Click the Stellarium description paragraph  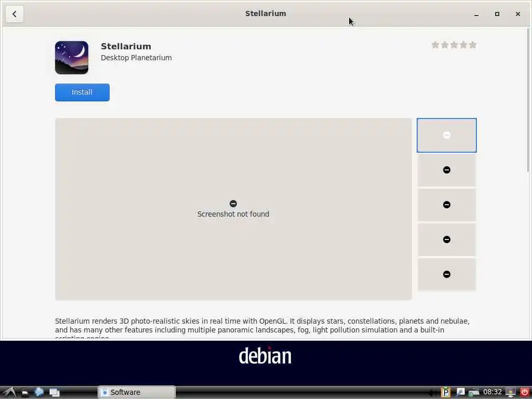click(262, 327)
